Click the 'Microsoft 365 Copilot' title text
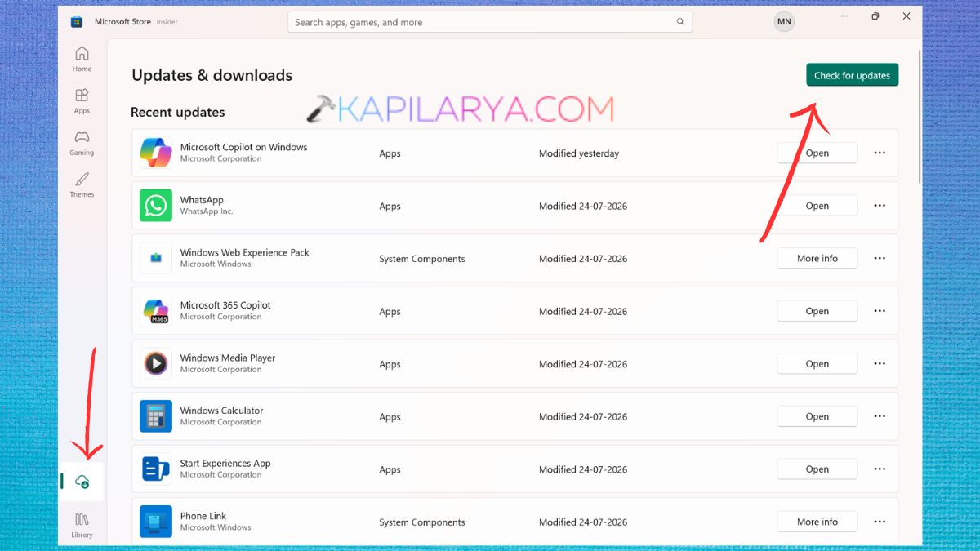The image size is (980, 551). [x=225, y=305]
